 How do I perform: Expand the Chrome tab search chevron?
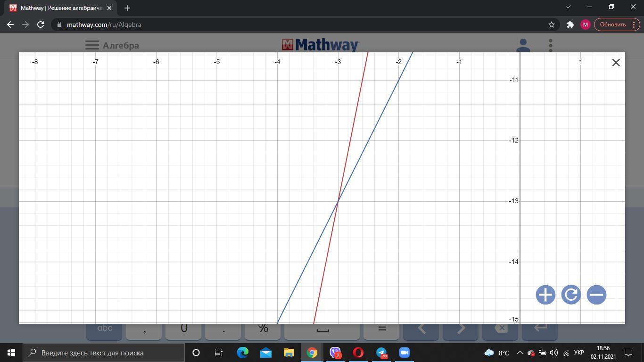pyautogui.click(x=568, y=7)
